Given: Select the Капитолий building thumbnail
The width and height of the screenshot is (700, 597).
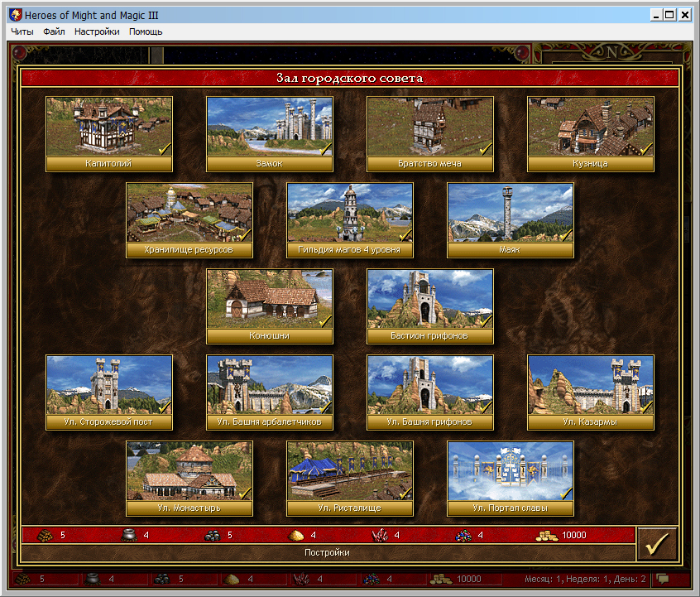Looking at the screenshot, I should coord(109,127).
